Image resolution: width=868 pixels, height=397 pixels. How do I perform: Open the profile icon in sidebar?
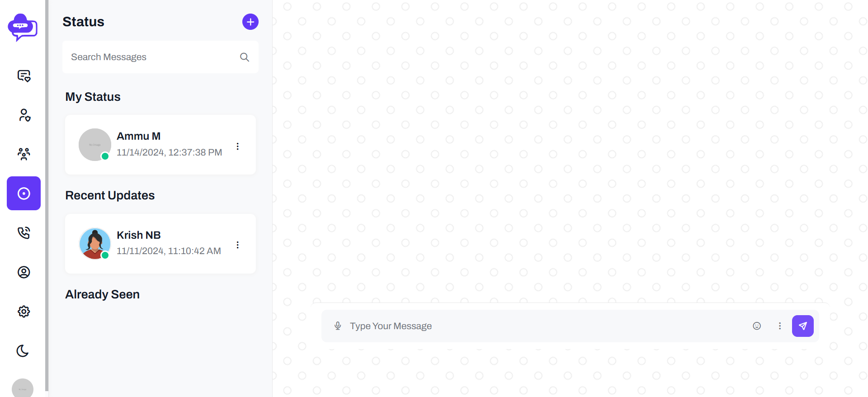(24, 272)
